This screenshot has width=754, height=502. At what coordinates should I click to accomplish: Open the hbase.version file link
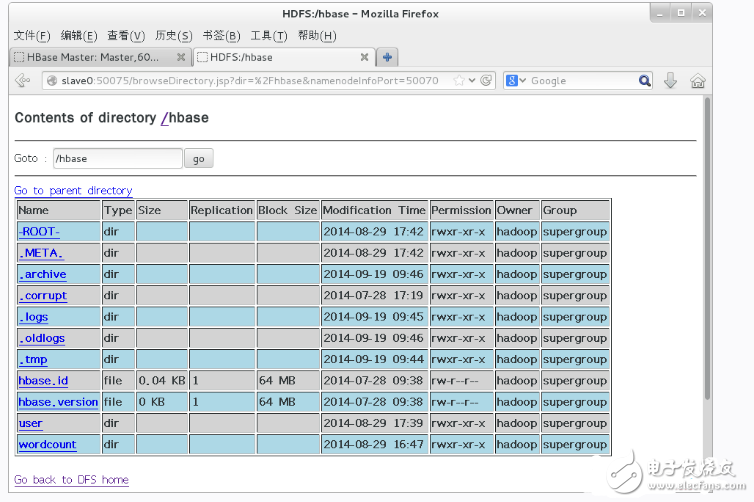coord(58,402)
